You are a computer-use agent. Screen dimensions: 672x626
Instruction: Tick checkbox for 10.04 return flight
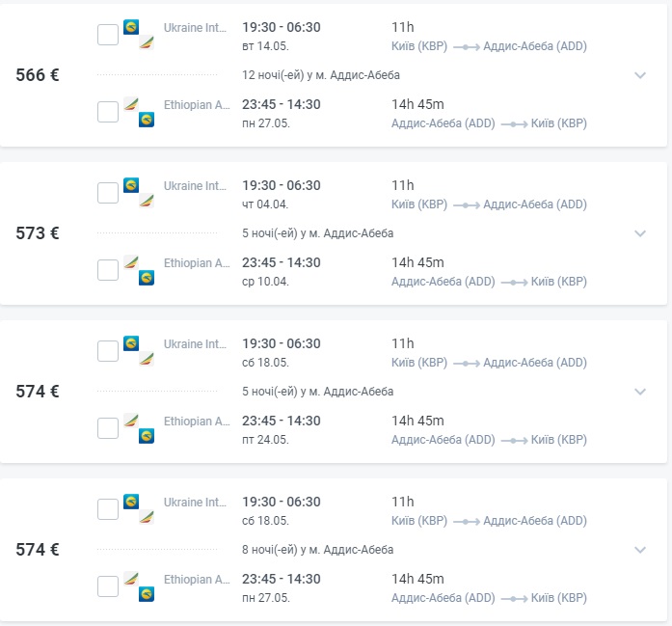pos(108,270)
